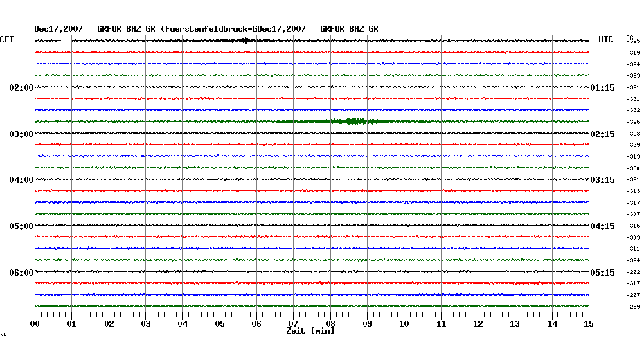Select the 02:00 CET time label

click(x=21, y=88)
